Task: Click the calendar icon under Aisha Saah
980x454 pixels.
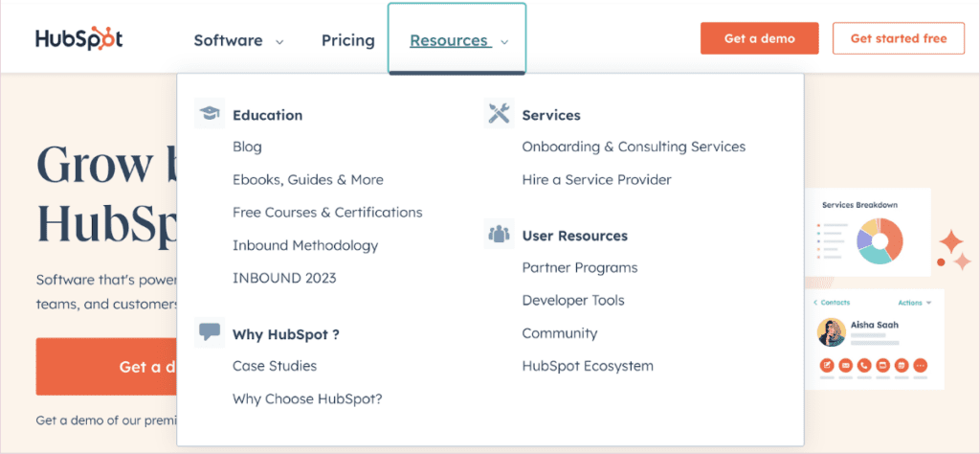Action: tap(902, 365)
